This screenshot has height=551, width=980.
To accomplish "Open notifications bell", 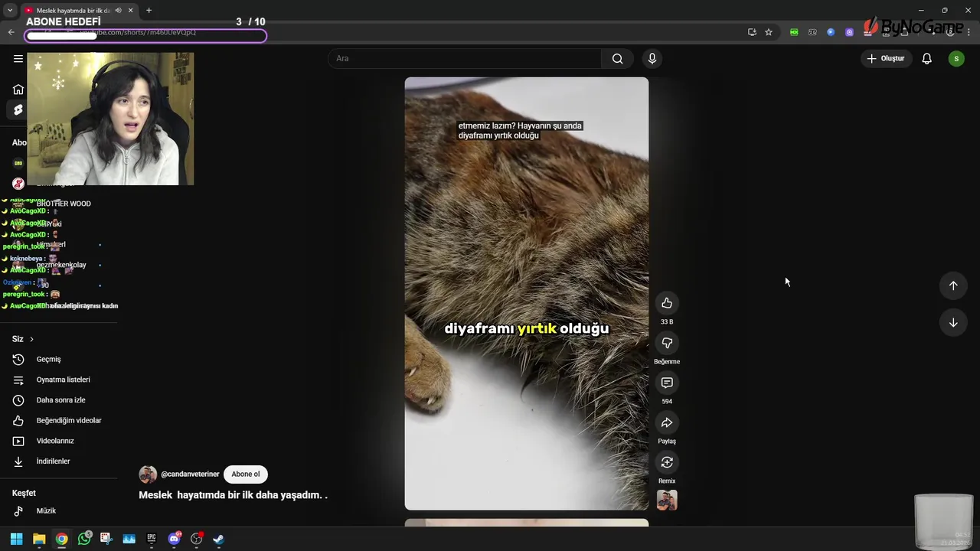I will point(926,59).
